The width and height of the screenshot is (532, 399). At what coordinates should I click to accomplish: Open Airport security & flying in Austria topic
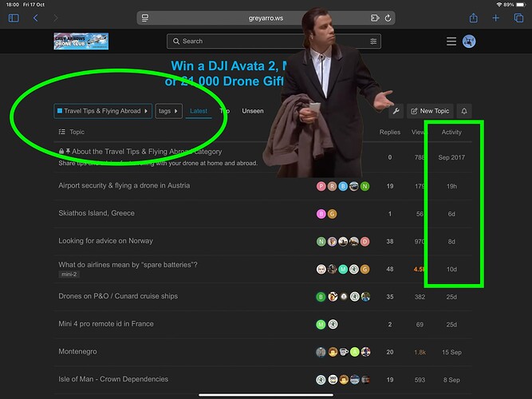pos(124,185)
